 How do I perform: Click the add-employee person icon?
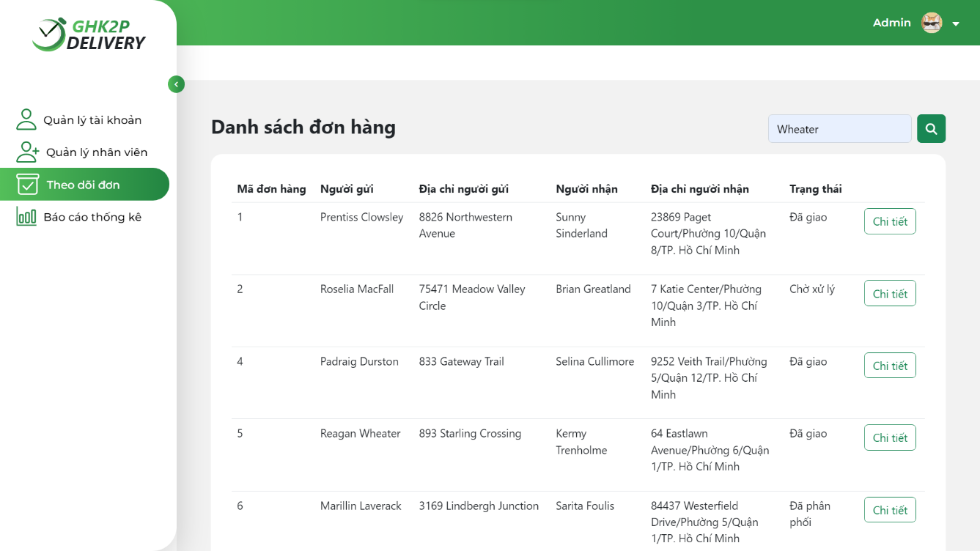coord(28,152)
